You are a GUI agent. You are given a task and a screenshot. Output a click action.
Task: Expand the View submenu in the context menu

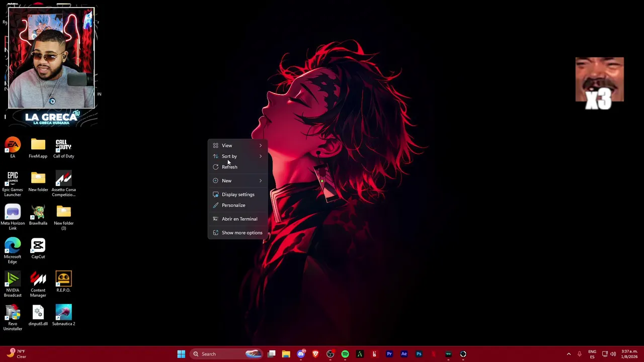(237, 145)
